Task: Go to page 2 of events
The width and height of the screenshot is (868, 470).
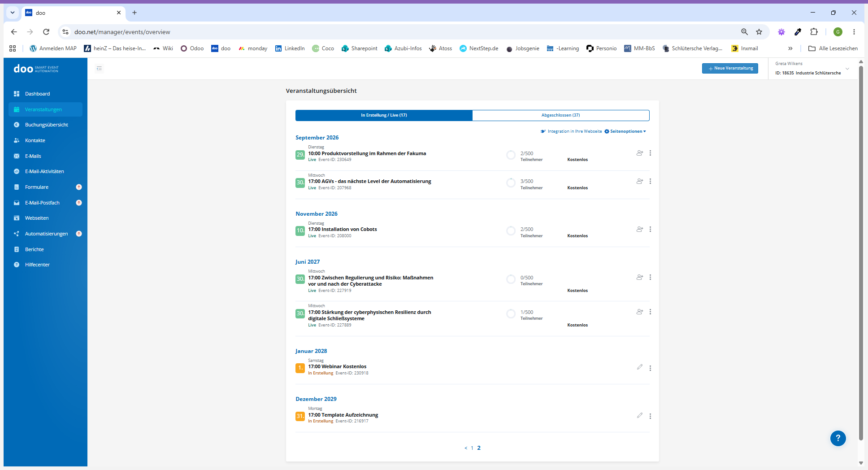Action: pyautogui.click(x=479, y=448)
